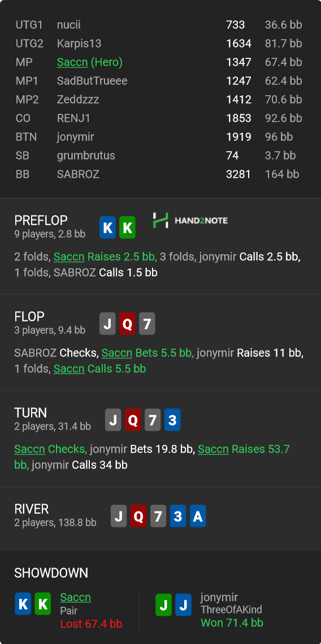Click Saccn link before Bets 5.5 bb

click(117, 353)
